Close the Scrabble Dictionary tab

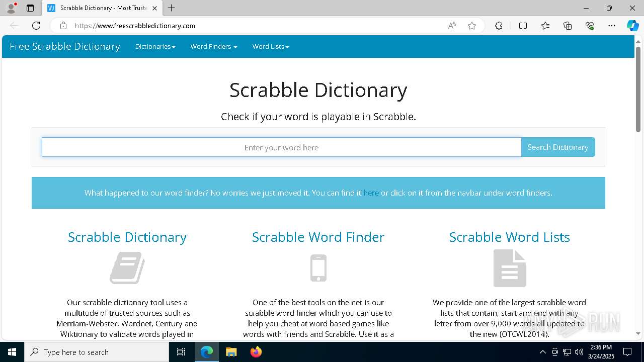point(154,8)
